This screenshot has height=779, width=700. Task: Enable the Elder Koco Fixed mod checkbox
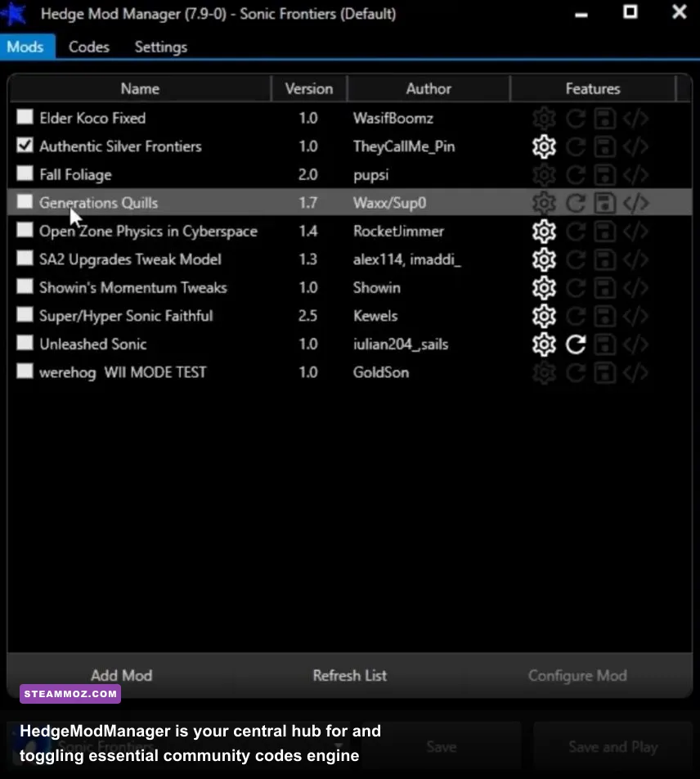pyautogui.click(x=25, y=117)
